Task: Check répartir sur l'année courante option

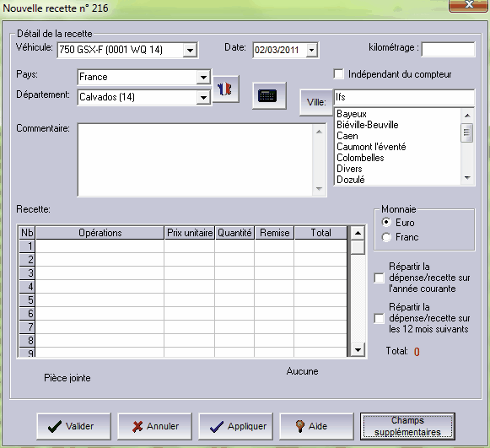Action: click(379, 278)
